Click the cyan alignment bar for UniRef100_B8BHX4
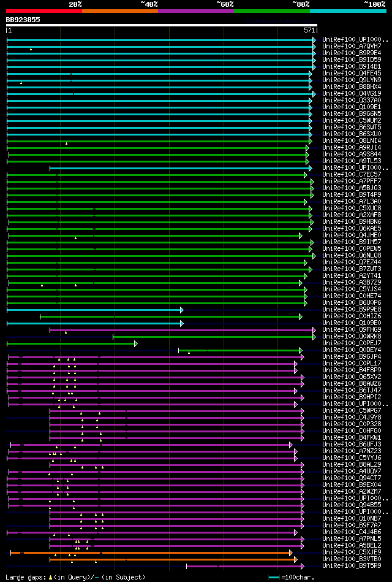This screenshot has width=392, height=582. pyautogui.click(x=158, y=87)
